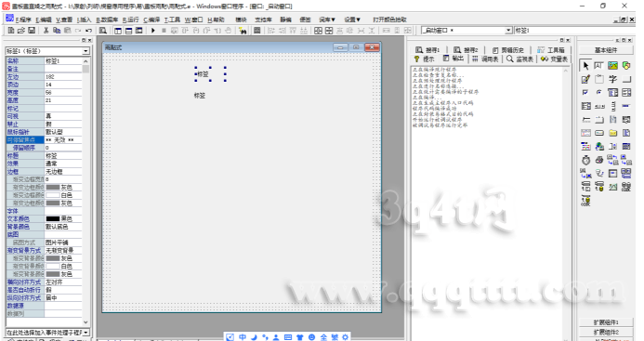Switch to the '提示' tab
This screenshot has width=644, height=341.
(425, 59)
